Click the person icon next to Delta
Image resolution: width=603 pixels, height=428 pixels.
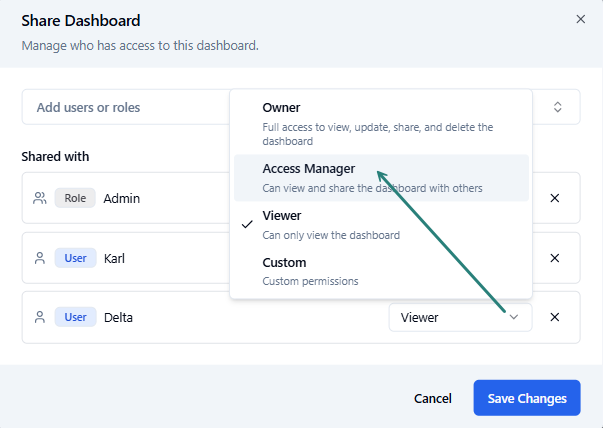40,317
